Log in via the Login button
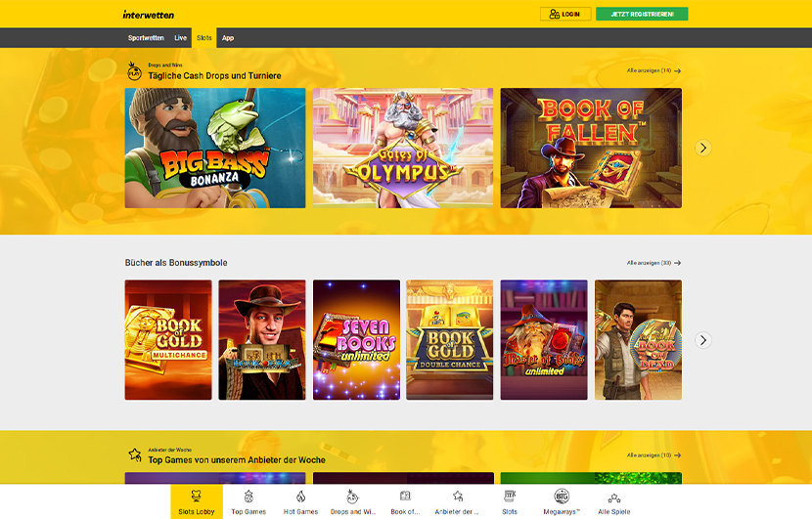This screenshot has width=812, height=519. coord(565,14)
